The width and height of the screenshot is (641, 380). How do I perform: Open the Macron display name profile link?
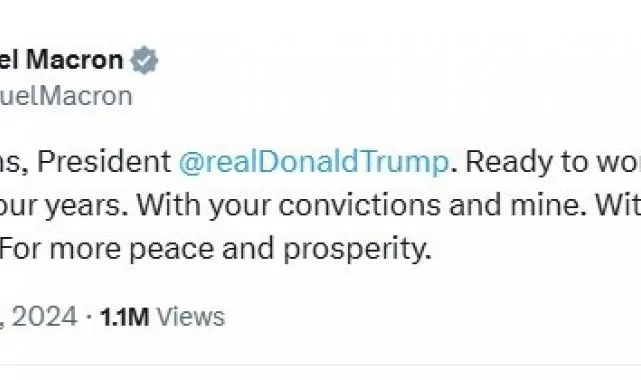tap(61, 60)
